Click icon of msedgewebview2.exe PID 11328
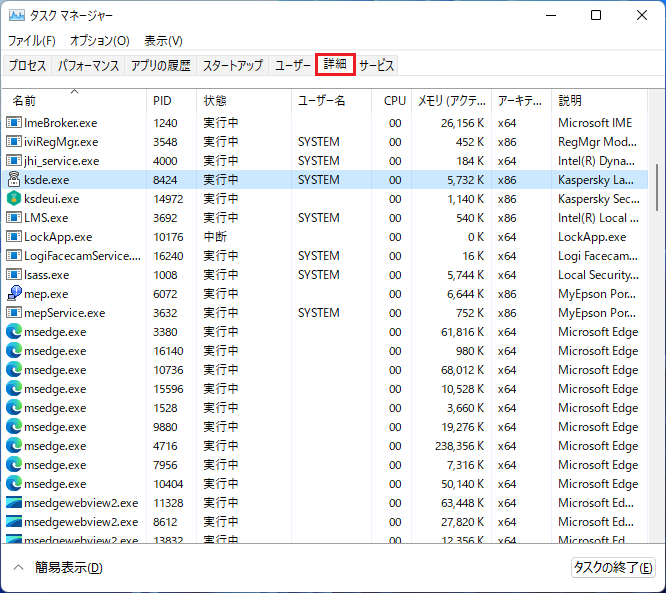Screen dimensions: 666x593 point(14,503)
